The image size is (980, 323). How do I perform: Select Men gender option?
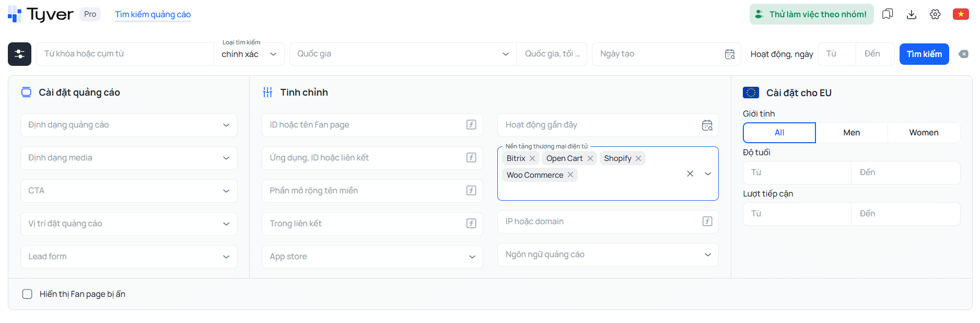pos(851,133)
